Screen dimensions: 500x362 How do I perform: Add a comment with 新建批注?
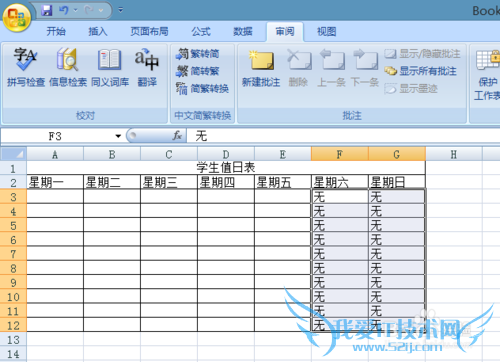point(261,68)
